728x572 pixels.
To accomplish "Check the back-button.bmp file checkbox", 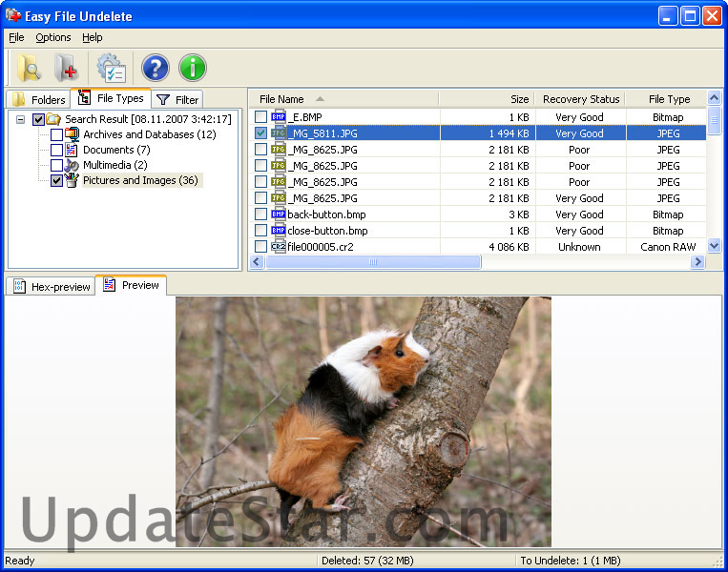I will (x=260, y=214).
